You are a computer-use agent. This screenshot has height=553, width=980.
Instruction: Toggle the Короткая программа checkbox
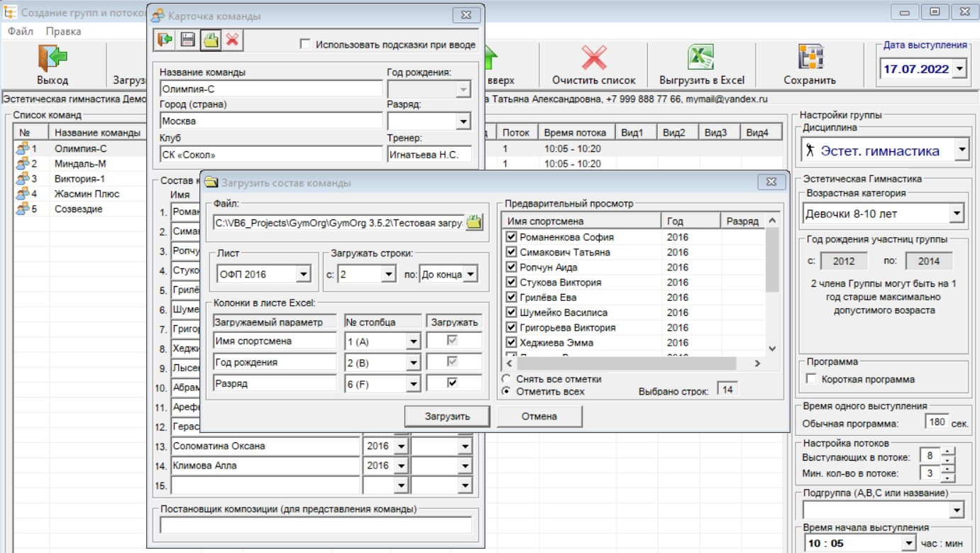click(x=812, y=379)
